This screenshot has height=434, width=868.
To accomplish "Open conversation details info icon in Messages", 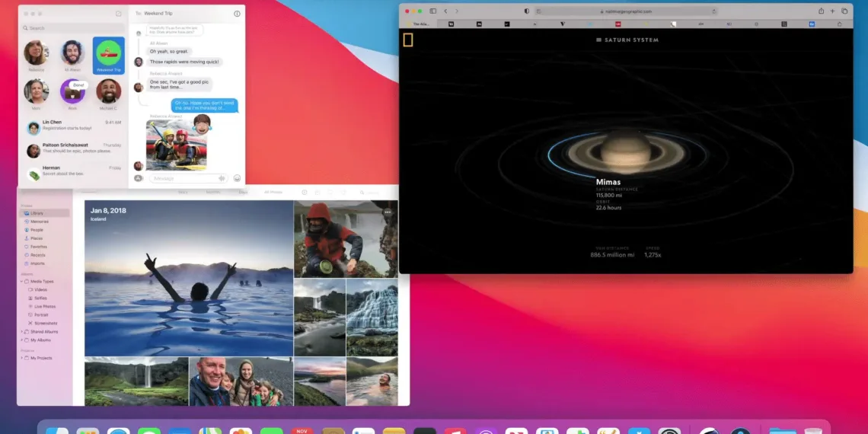I will click(237, 14).
